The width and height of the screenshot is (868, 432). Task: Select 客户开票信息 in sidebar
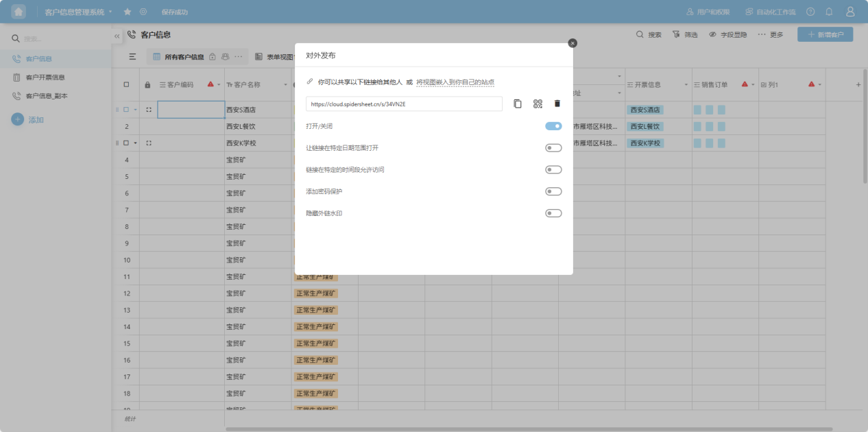tap(45, 77)
